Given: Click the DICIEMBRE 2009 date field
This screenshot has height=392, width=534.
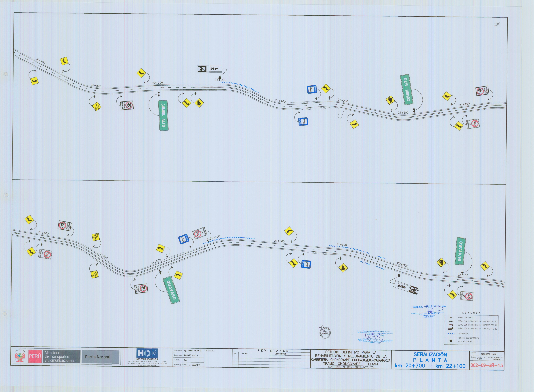Looking at the screenshot, I should click(488, 354).
